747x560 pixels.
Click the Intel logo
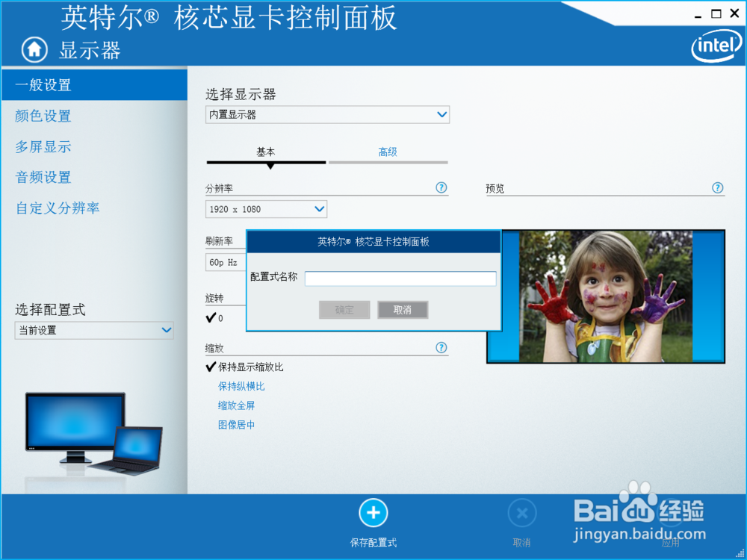click(716, 47)
